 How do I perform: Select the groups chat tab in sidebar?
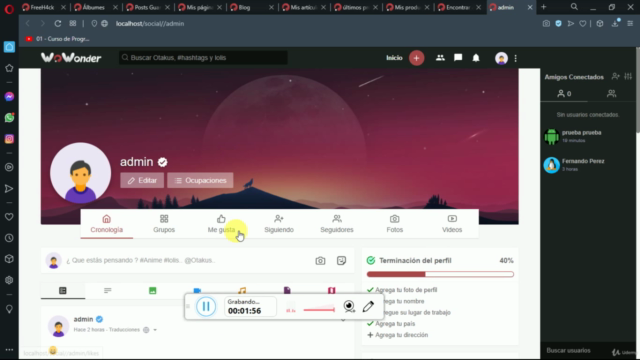tap(611, 94)
